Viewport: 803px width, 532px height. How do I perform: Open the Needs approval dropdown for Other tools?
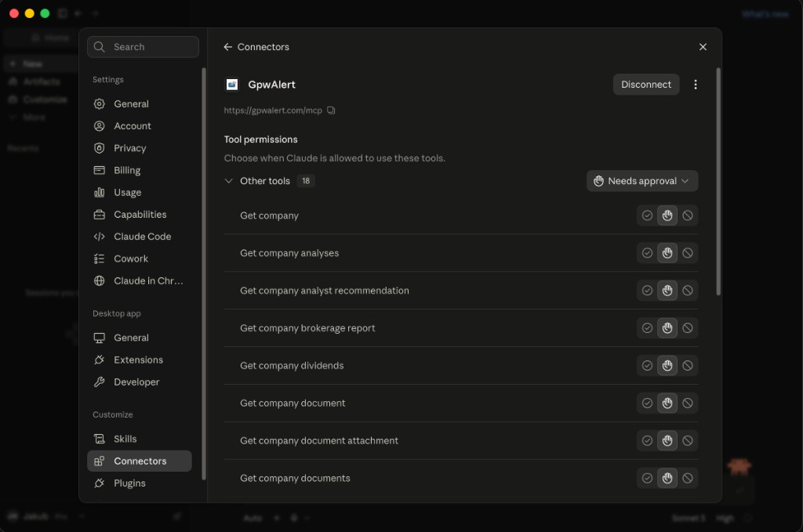coord(641,181)
